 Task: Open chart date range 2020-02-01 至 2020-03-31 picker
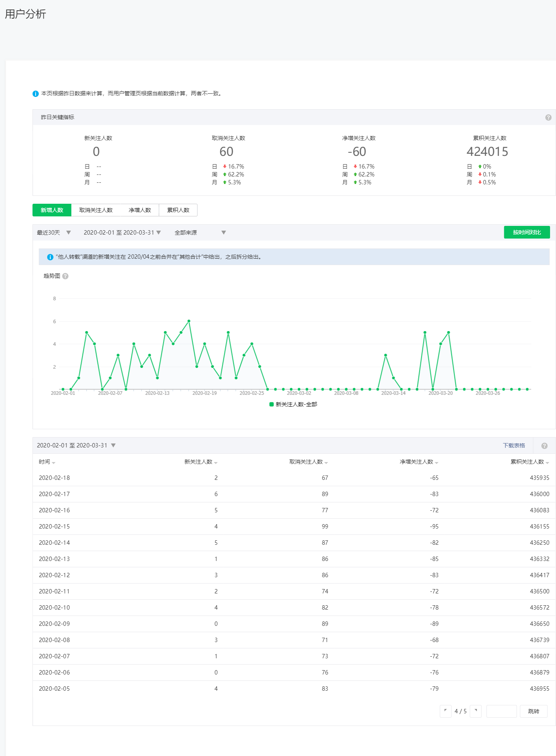pyautogui.click(x=122, y=233)
